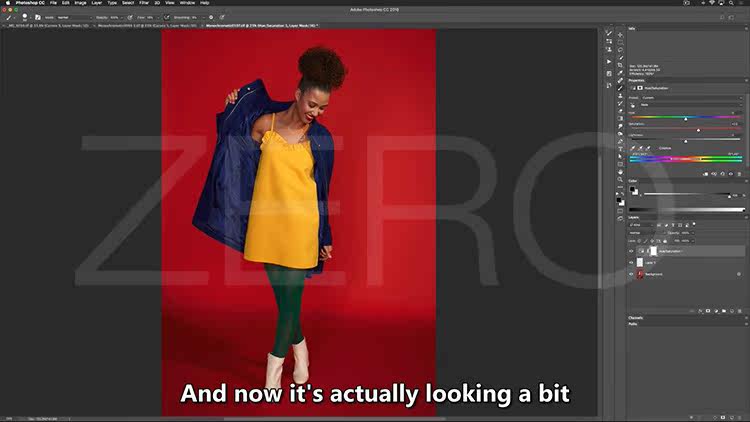Switch to the Channels panel tab
This screenshot has height=422, width=750.
click(x=636, y=318)
